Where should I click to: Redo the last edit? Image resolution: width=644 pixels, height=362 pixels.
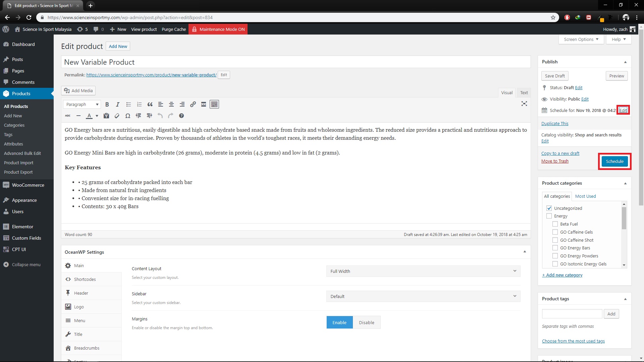pos(171,116)
